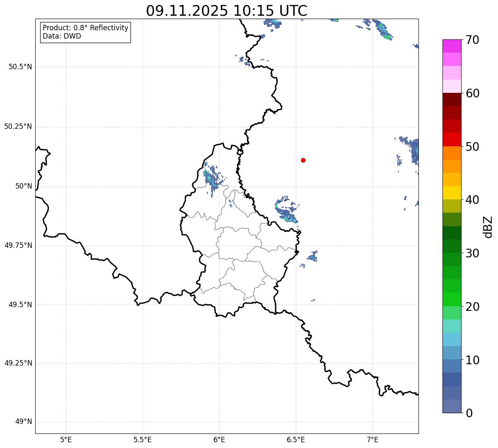Click the 50°N latitude label
Image resolution: width=498 pixels, height=448 pixels.
(x=24, y=186)
